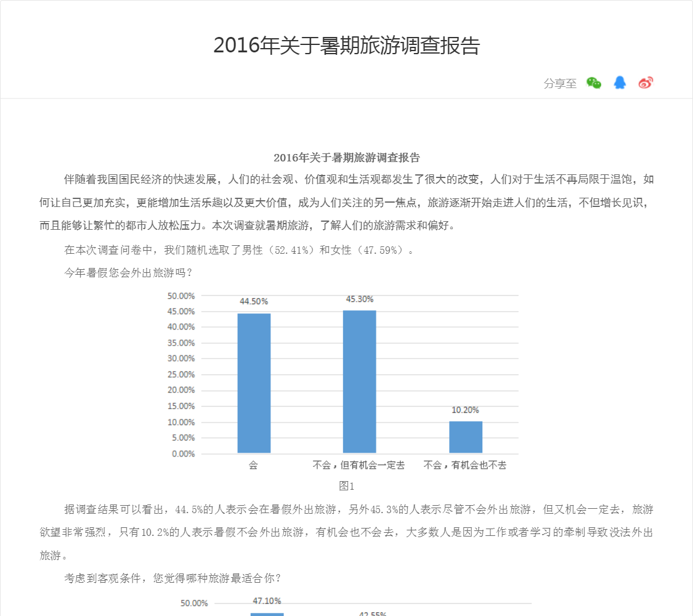Click the data label 44.50%

(254, 301)
